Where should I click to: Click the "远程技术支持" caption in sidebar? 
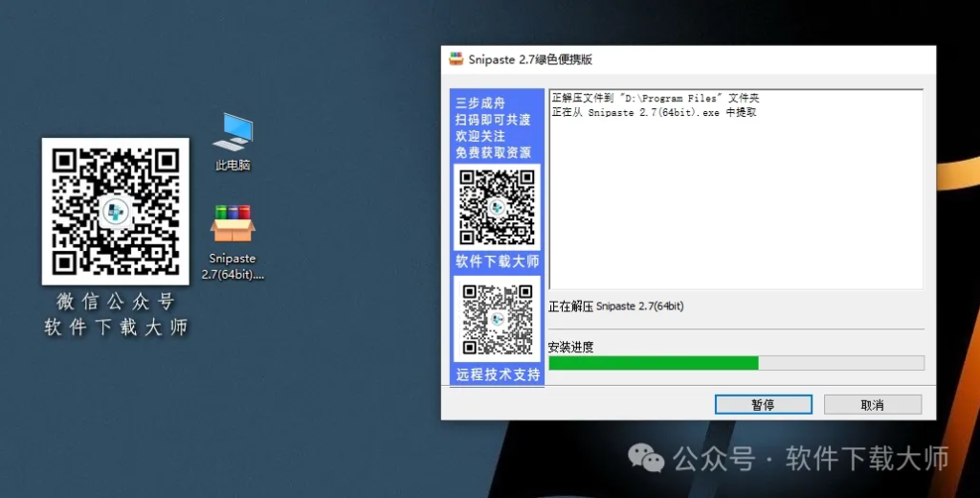[498, 374]
